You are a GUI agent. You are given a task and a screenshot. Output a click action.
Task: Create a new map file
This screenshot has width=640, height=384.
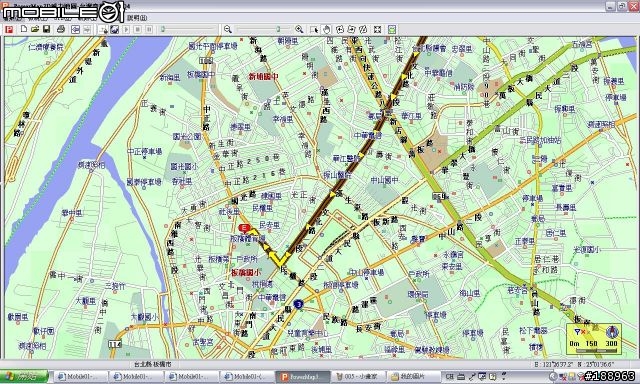[24, 29]
